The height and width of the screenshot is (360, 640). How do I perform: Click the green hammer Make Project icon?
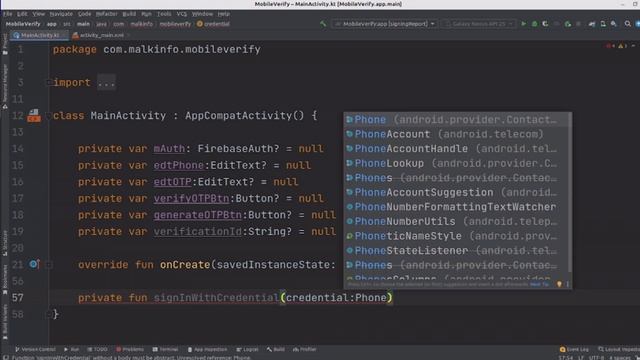(323, 24)
